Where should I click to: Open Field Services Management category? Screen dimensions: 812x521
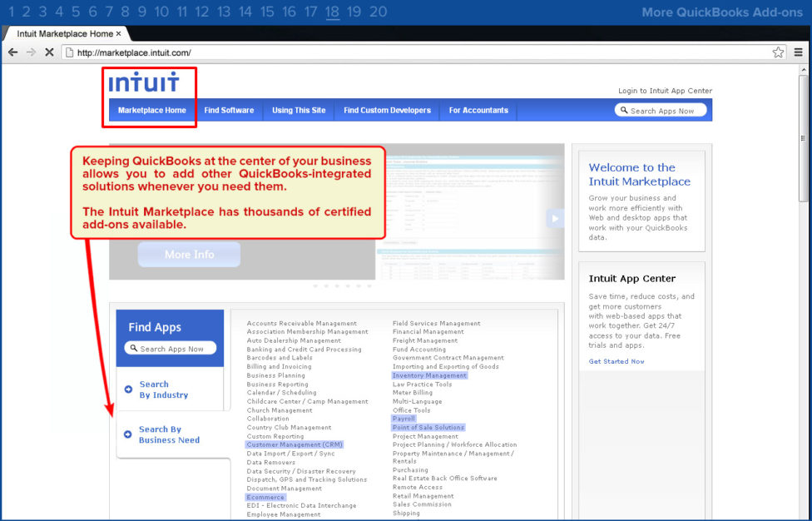tap(437, 324)
